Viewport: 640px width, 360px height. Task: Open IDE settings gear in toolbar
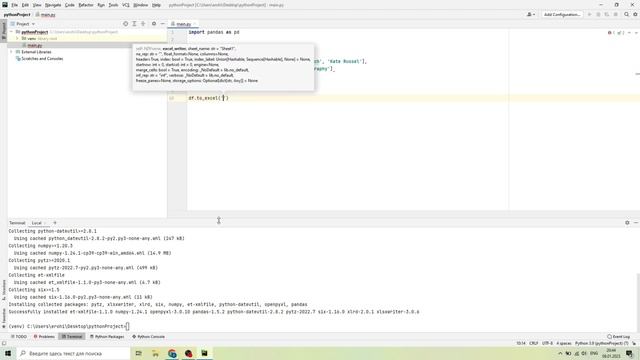pyautogui.click(x=635, y=15)
